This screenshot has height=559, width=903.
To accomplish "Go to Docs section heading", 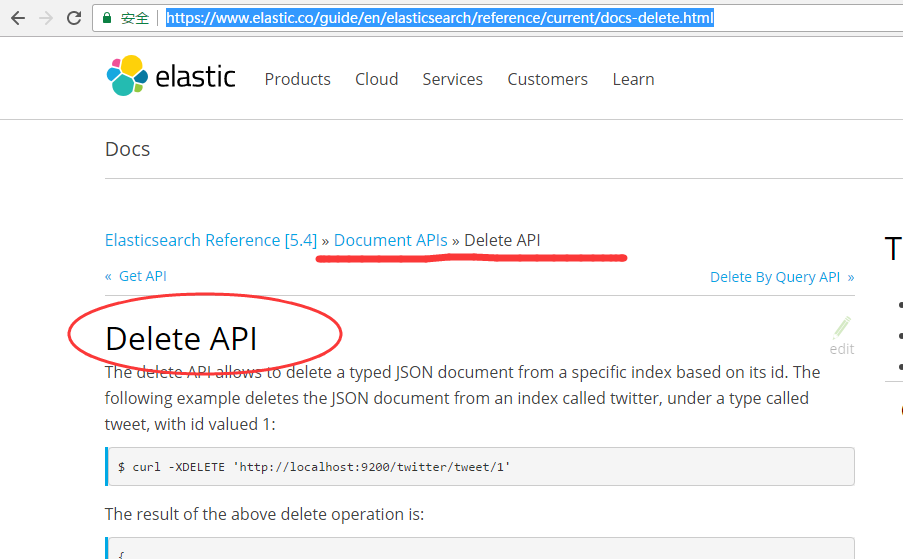I will coord(127,149).
